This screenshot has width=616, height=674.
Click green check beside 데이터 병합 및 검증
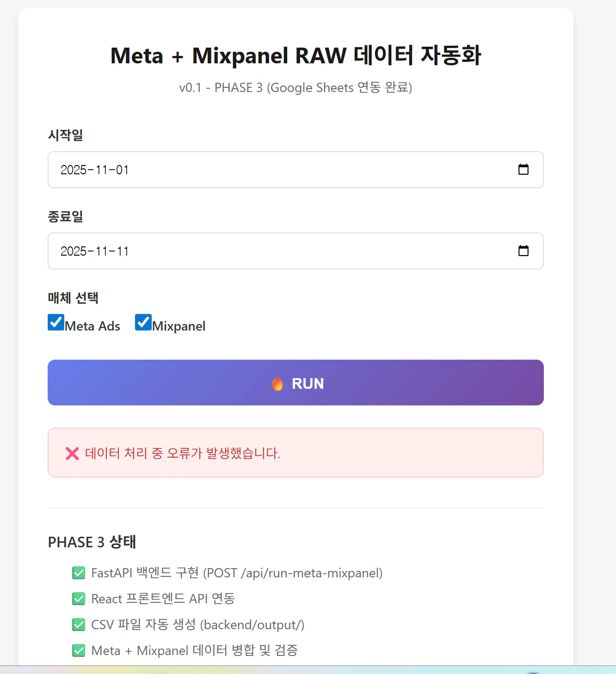79,651
